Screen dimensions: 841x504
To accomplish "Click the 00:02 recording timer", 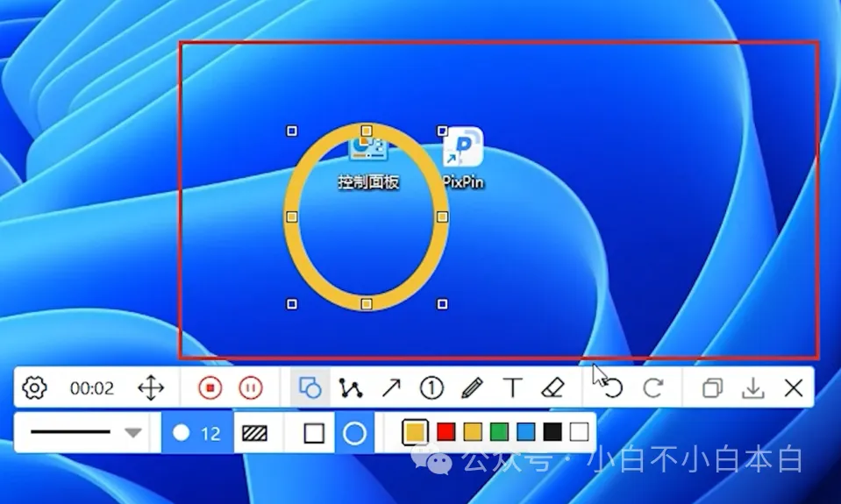I will coord(92,387).
